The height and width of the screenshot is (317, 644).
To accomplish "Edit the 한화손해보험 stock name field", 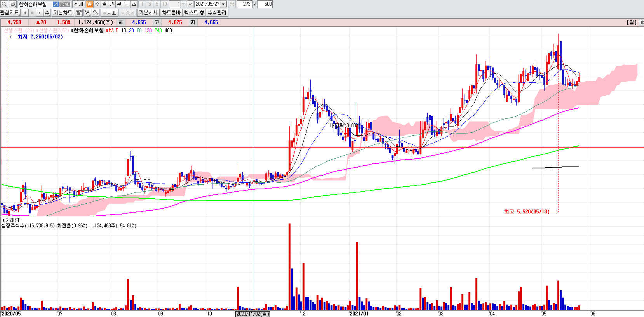I will click(35, 4).
